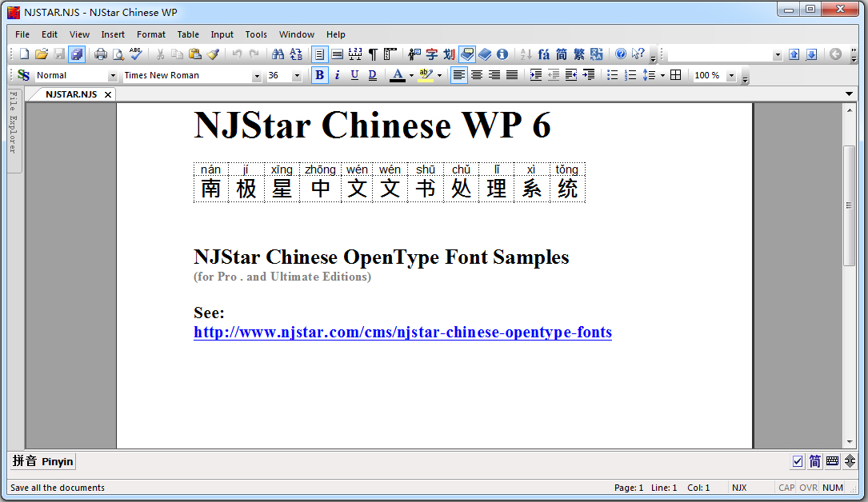The height and width of the screenshot is (502, 868).
Task: Toggle Underline formatting
Action: coord(355,75)
